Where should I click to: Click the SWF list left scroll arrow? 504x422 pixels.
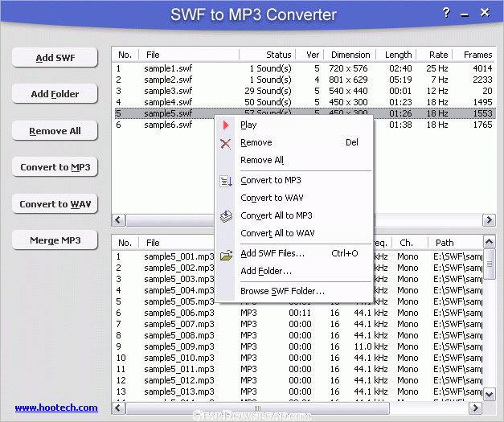point(118,220)
